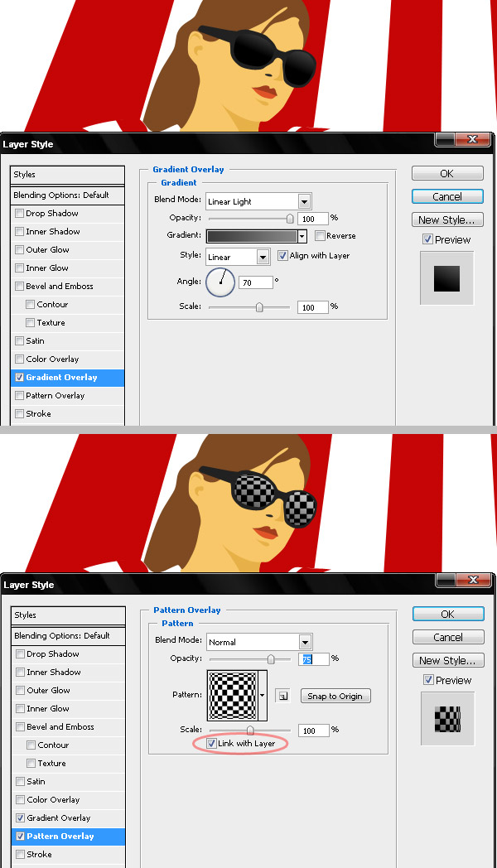Click the Angle field showing 70

[256, 282]
